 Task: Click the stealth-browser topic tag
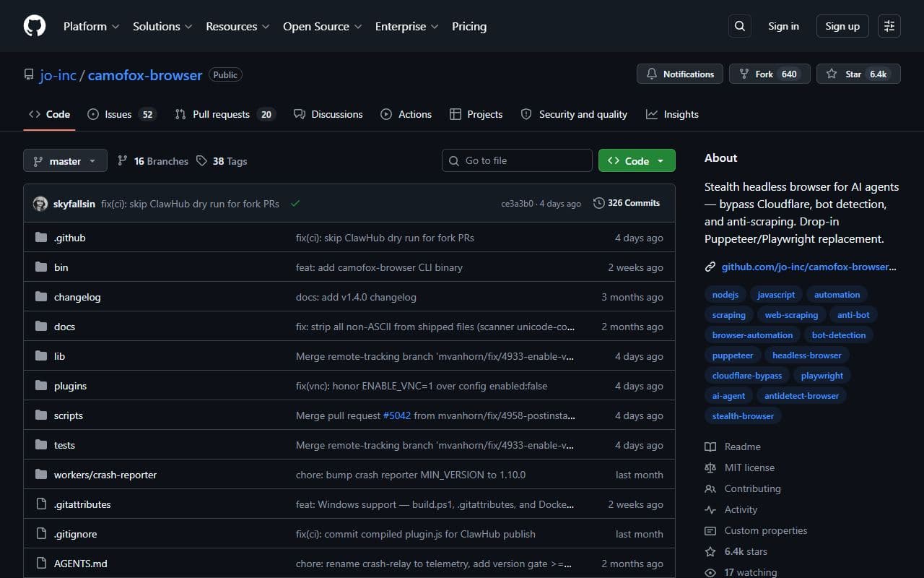[743, 416]
